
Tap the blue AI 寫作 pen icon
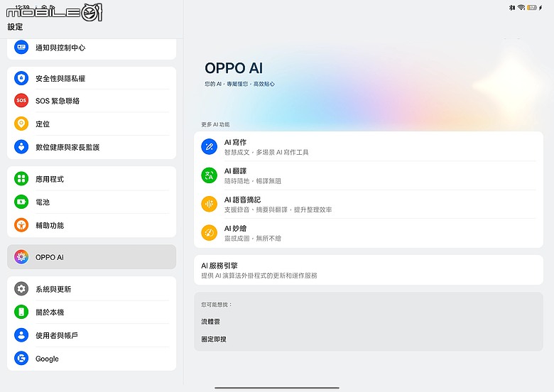(x=209, y=146)
